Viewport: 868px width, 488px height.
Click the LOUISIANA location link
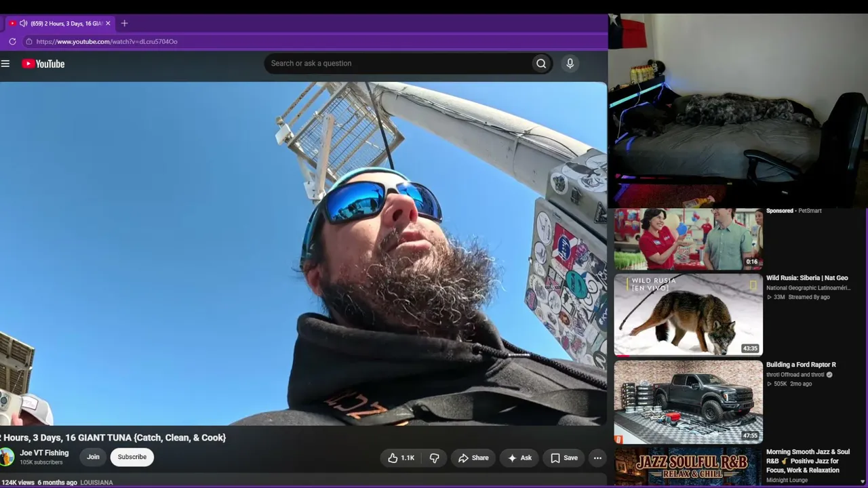point(96,483)
